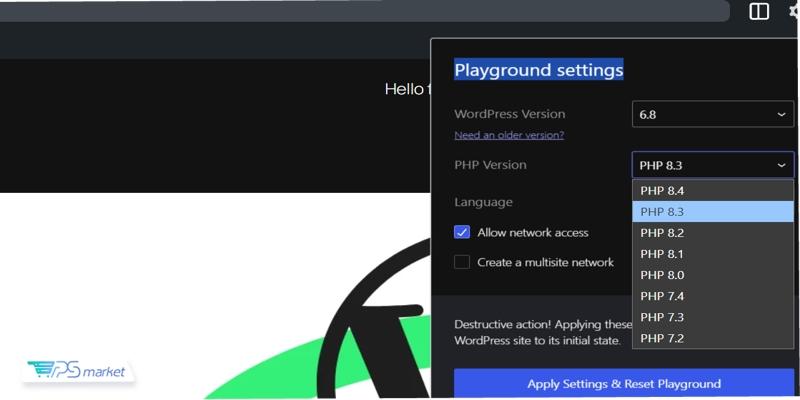Click the Playground settings heading text
Image resolution: width=800 pixels, height=400 pixels.
coord(538,69)
